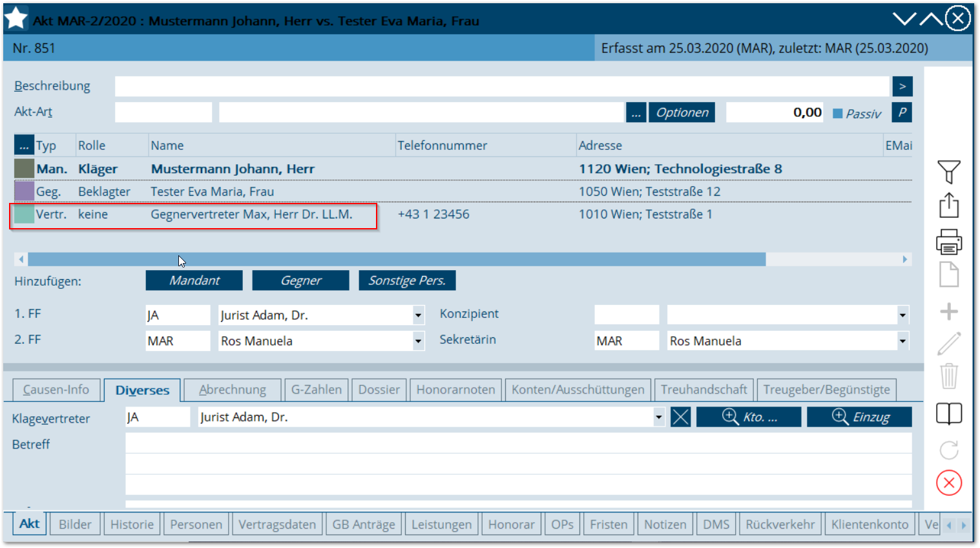Switch to the Bilder bottom tab
Screen dimensions: 980x548
pyautogui.click(x=75, y=524)
